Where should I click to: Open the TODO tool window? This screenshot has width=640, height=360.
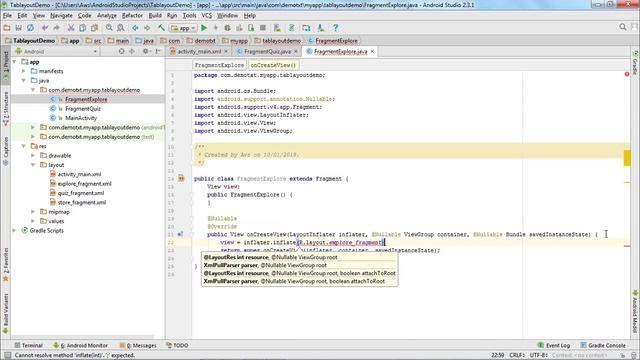[177, 345]
